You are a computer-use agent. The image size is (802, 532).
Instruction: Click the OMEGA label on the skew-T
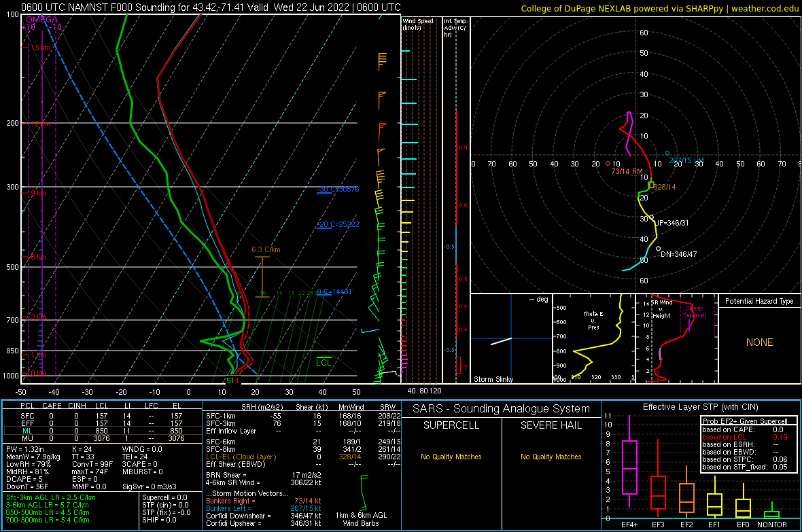tap(41, 20)
